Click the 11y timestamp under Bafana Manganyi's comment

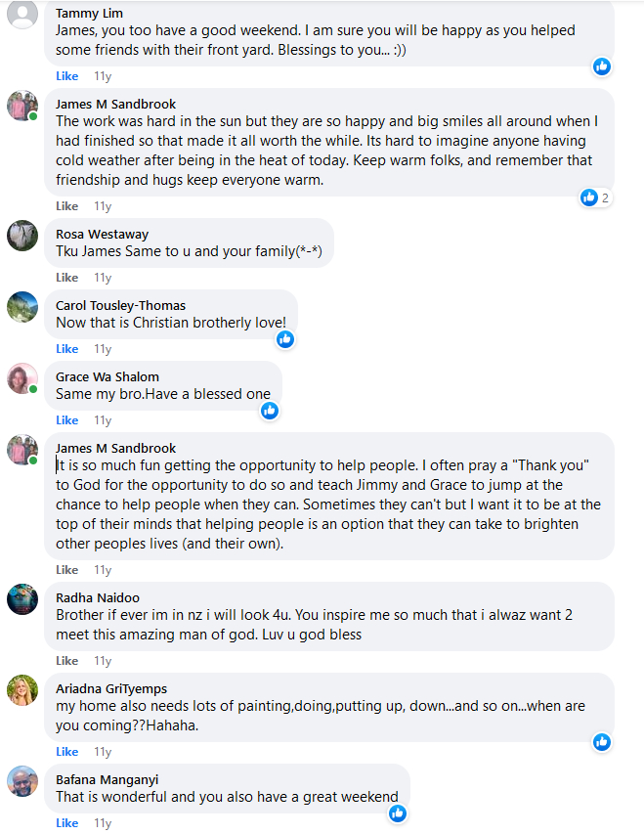tap(103, 823)
